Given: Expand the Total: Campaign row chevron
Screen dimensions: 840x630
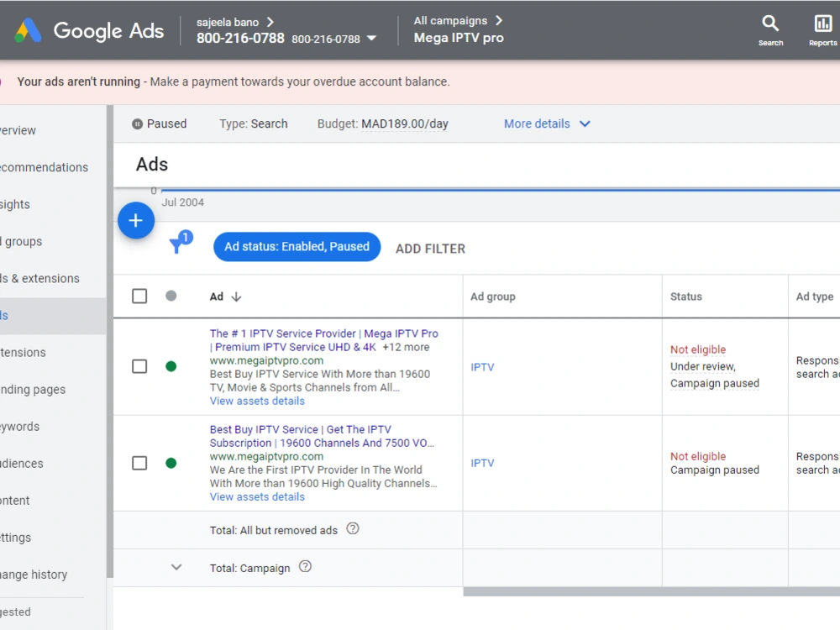Looking at the screenshot, I should point(176,567).
